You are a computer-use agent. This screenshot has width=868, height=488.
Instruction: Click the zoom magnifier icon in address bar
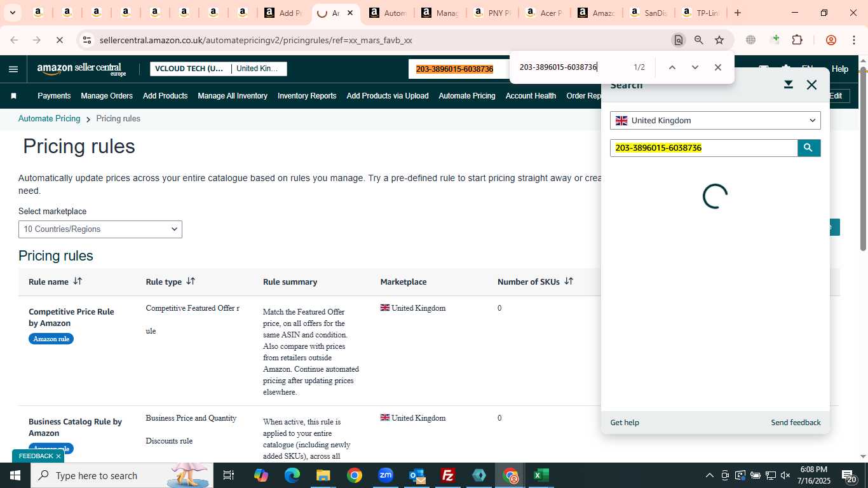699,40
